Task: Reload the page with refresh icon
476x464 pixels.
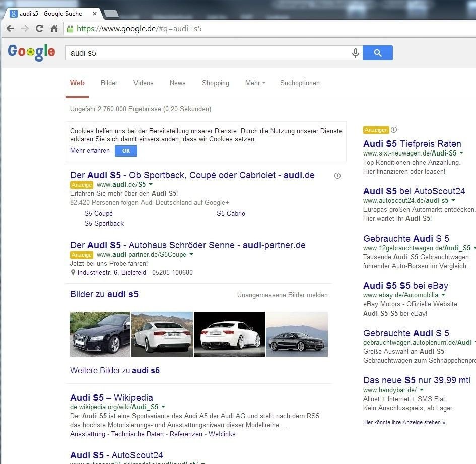Action: pos(39,29)
